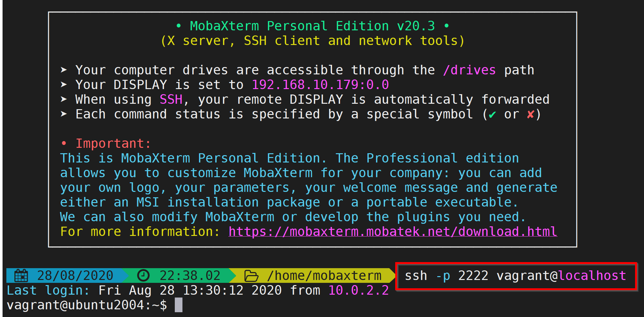The image size is (644, 317).
Task: Click the arrow bullet before 'Your DISPLAY'
Action: 64,84
